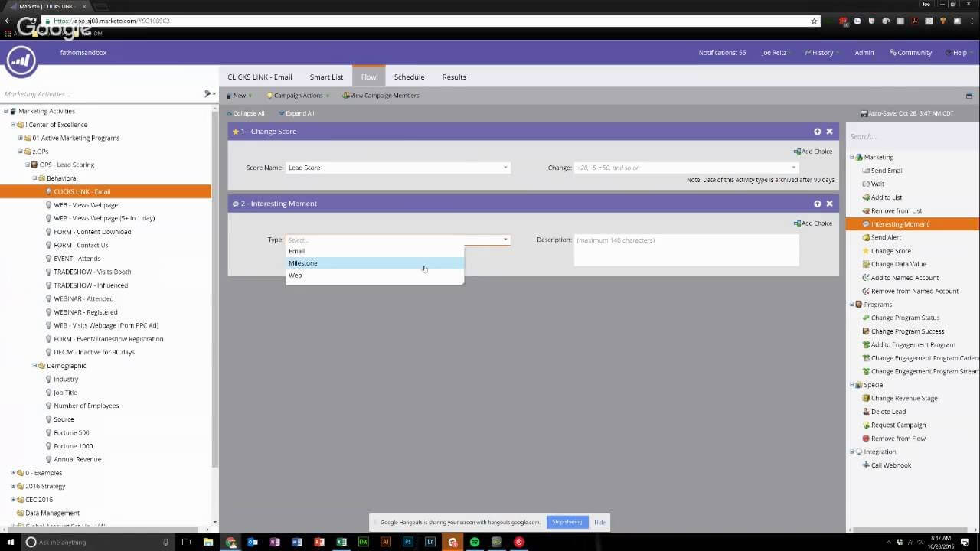Viewport: 980px width, 551px height.
Task: Collapse the Demographic folder
Action: click(35, 366)
